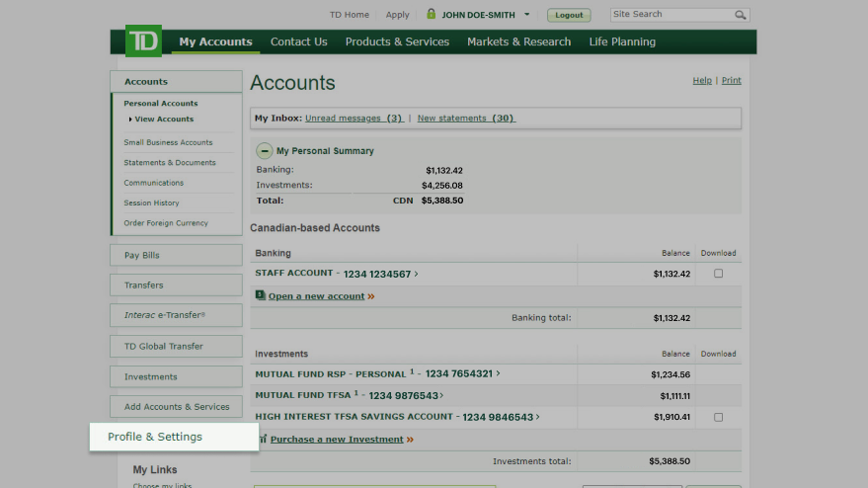
Task: Click the Pay Bills sidebar button
Action: [x=176, y=255]
